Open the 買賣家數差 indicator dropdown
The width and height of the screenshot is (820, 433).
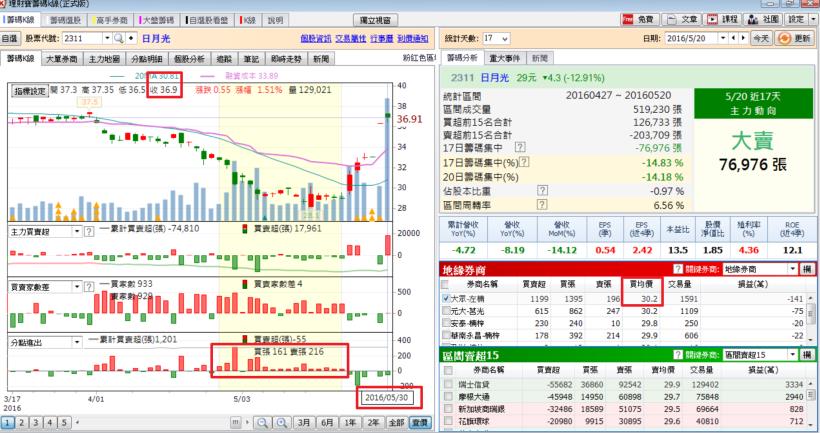(77, 287)
